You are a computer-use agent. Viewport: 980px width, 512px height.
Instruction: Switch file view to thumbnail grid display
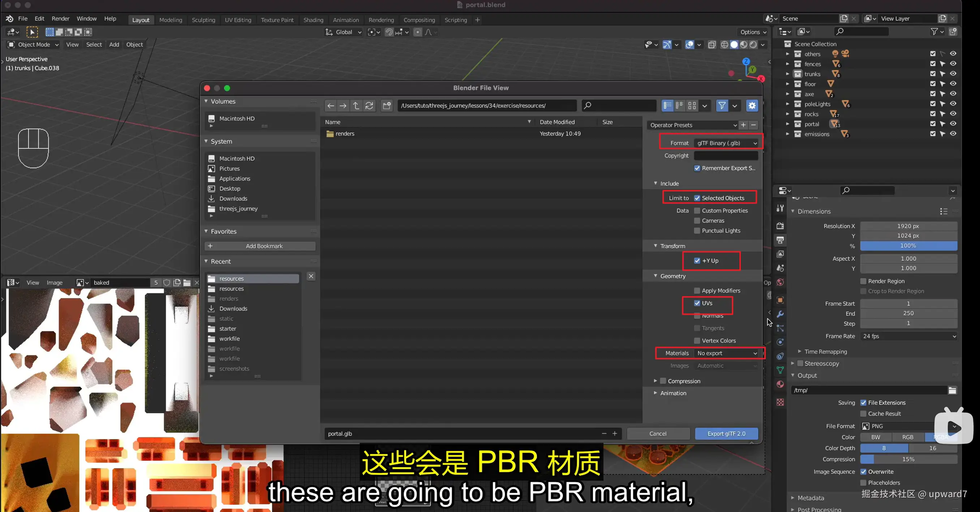coord(692,106)
